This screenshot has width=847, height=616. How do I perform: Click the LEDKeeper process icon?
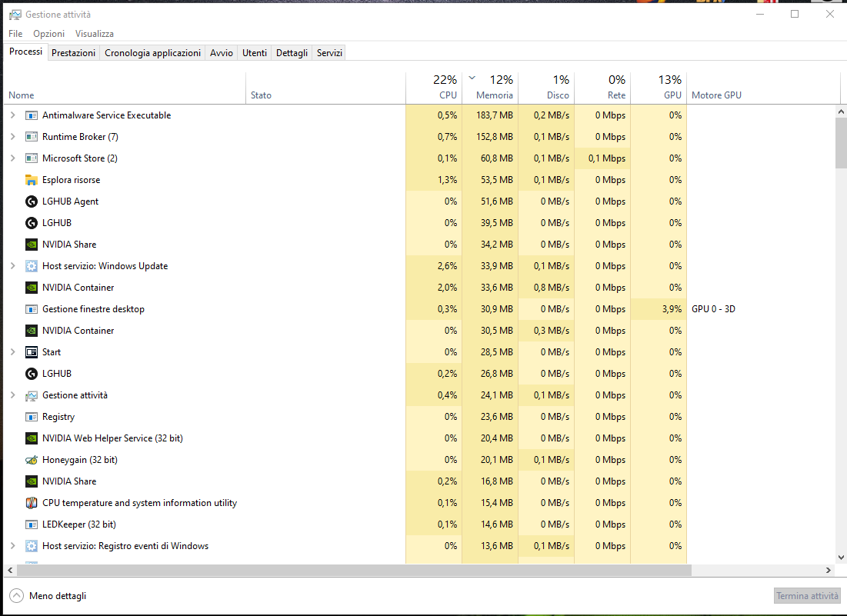point(32,524)
